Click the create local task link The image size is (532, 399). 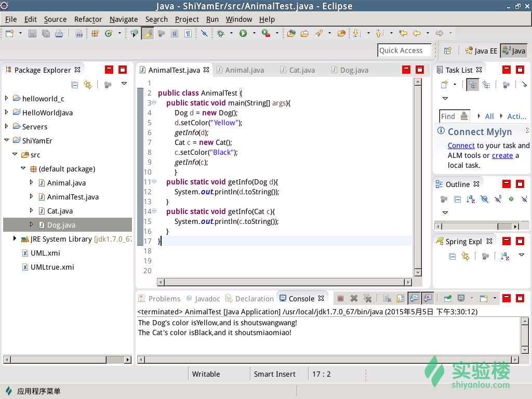pos(502,155)
